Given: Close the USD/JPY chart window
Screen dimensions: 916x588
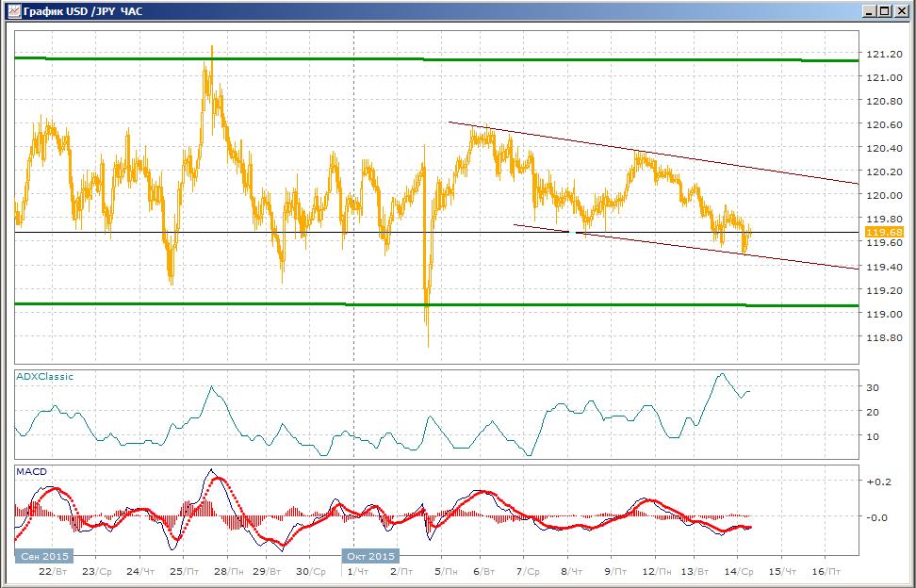Looking at the screenshot, I should 901,11.
